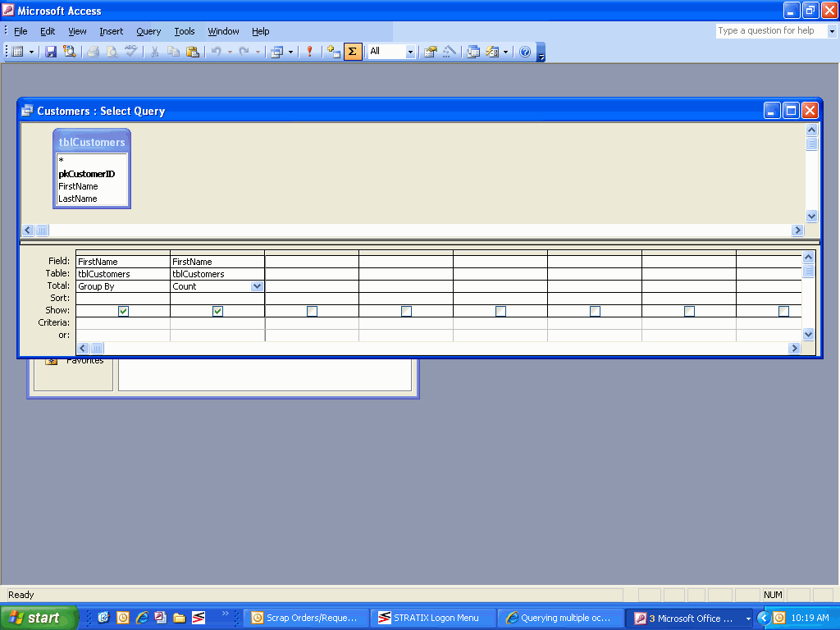840x630 pixels.
Task: Launch the Access icon in Quick Launch
Action: 160,618
